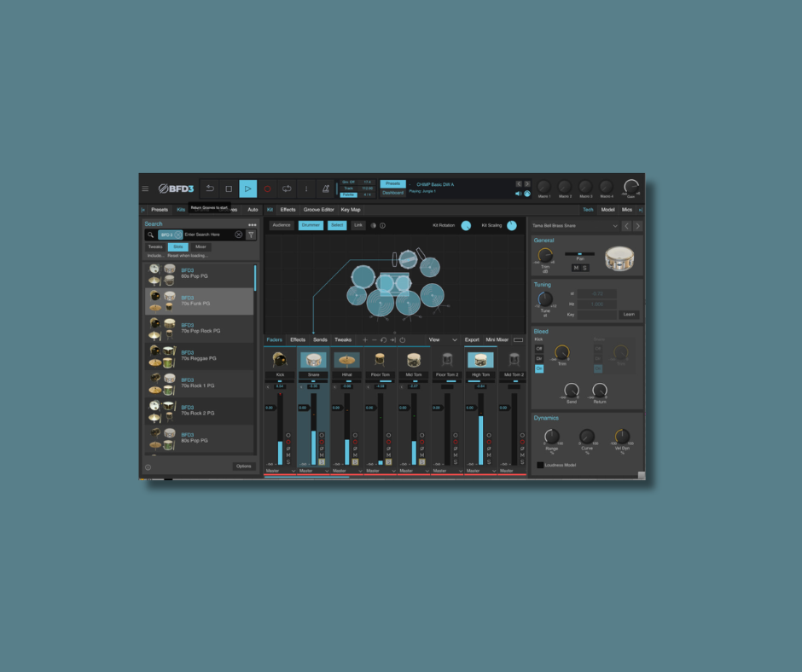802x672 pixels.
Task: Open Floor Tom channel Master output dropdown
Action: [381, 471]
